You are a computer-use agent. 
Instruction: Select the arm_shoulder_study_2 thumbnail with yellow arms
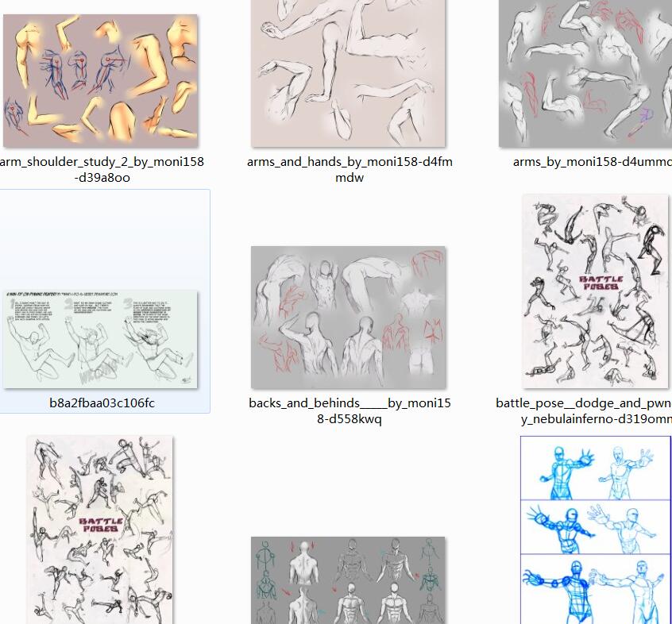click(x=100, y=80)
